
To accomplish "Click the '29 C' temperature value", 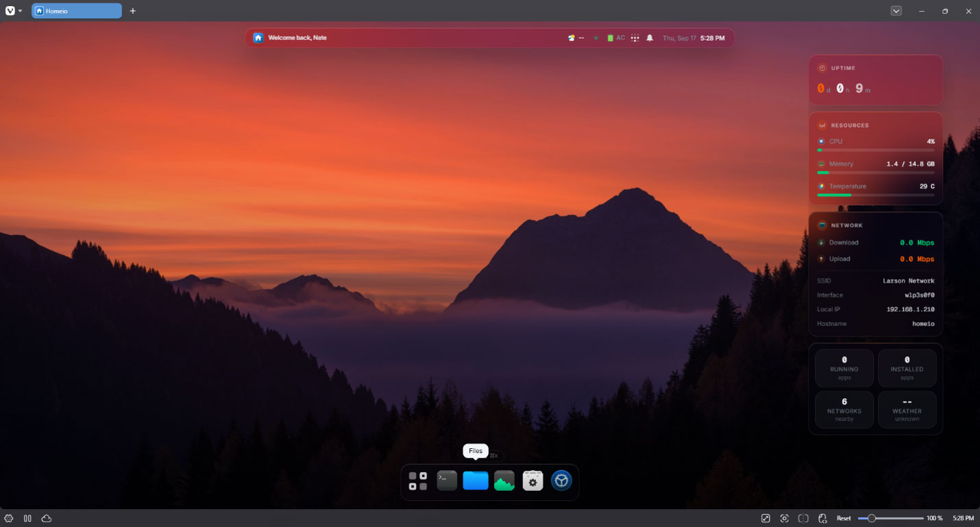I will click(x=927, y=186).
